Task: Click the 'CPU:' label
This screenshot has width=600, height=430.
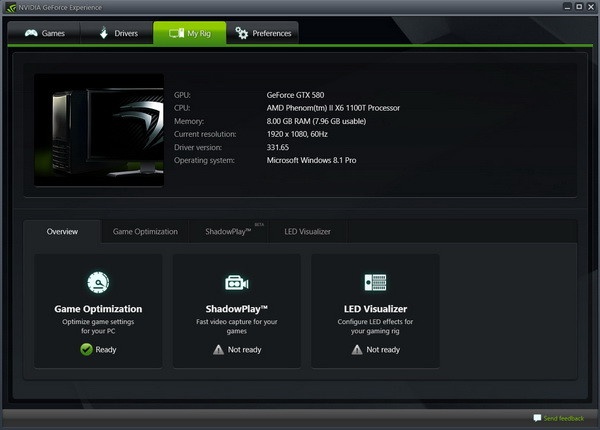Action: pyautogui.click(x=182, y=108)
